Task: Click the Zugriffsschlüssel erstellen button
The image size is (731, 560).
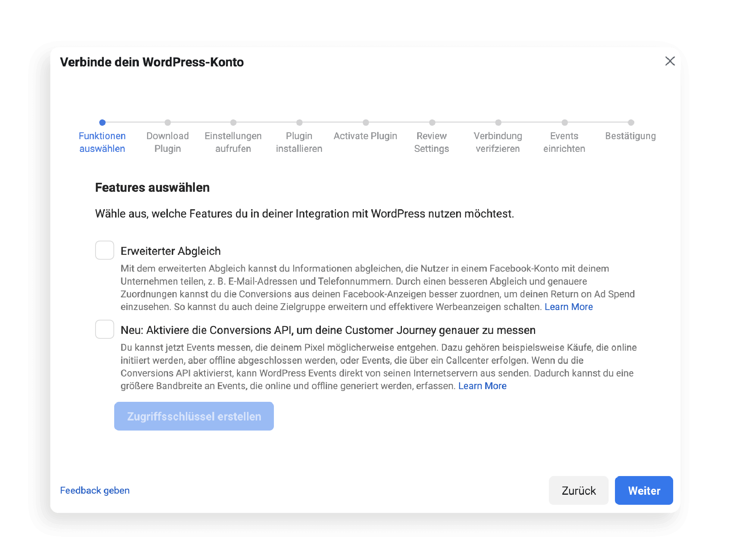Action: tap(194, 416)
